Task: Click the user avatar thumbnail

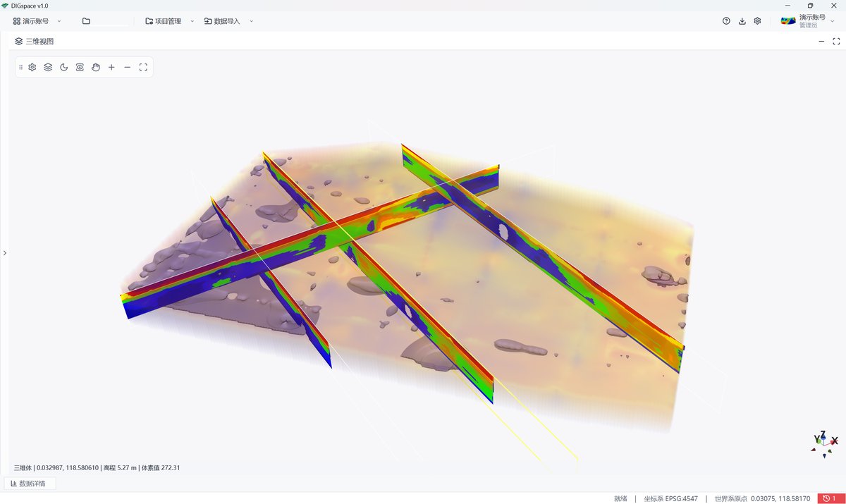Action: point(788,21)
